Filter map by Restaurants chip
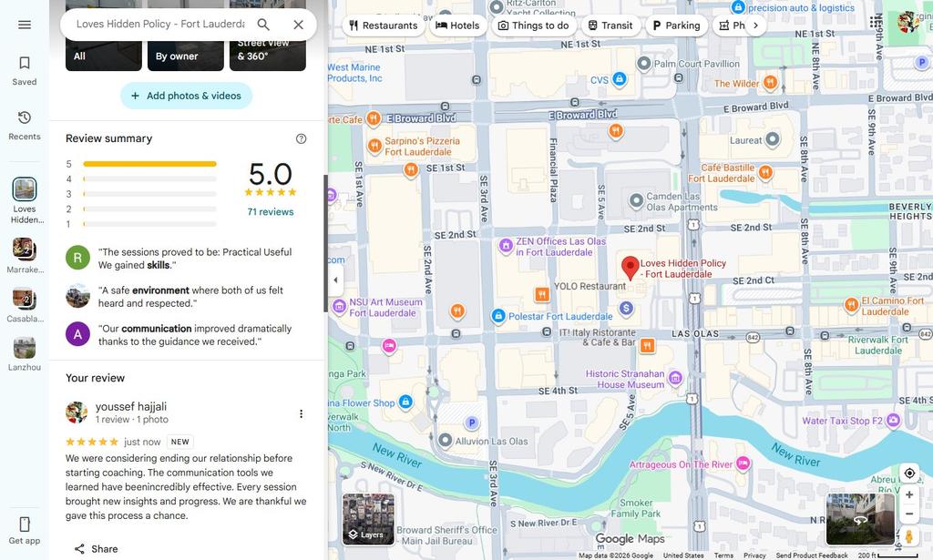 click(384, 25)
